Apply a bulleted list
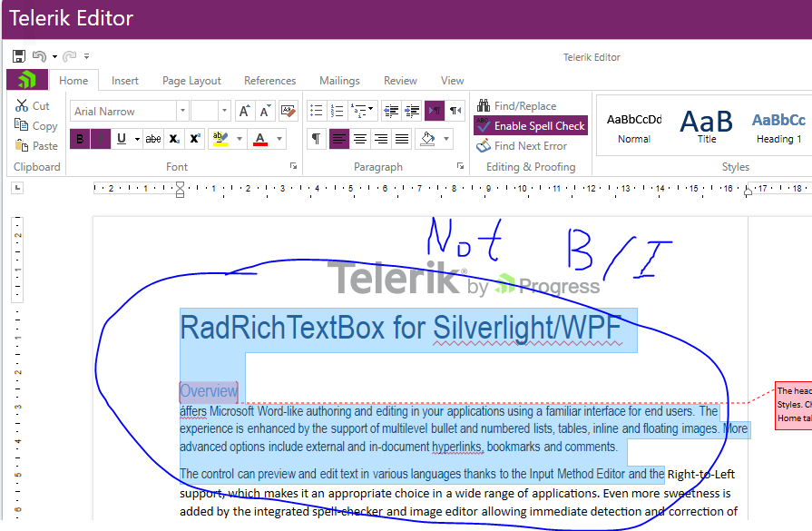The height and width of the screenshot is (531, 812). pyautogui.click(x=317, y=111)
